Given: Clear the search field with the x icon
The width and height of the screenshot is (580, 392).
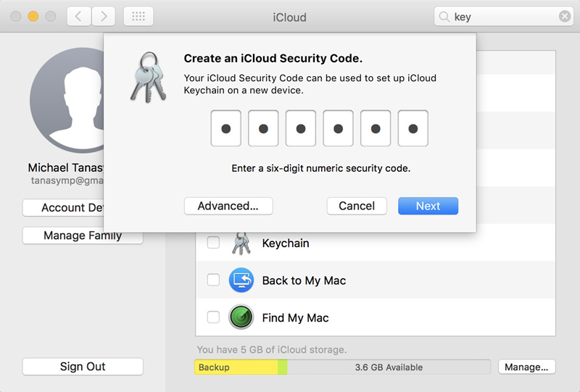Looking at the screenshot, I should (x=565, y=16).
